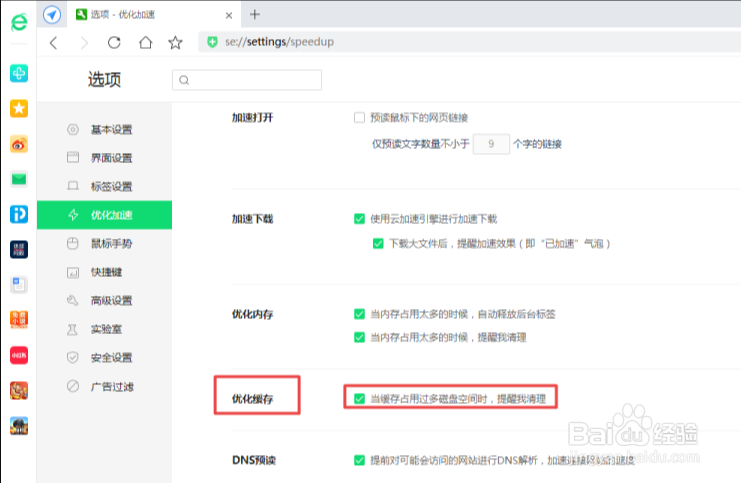Click the 优化缓存 section label
The image size is (741, 483).
[252, 399]
